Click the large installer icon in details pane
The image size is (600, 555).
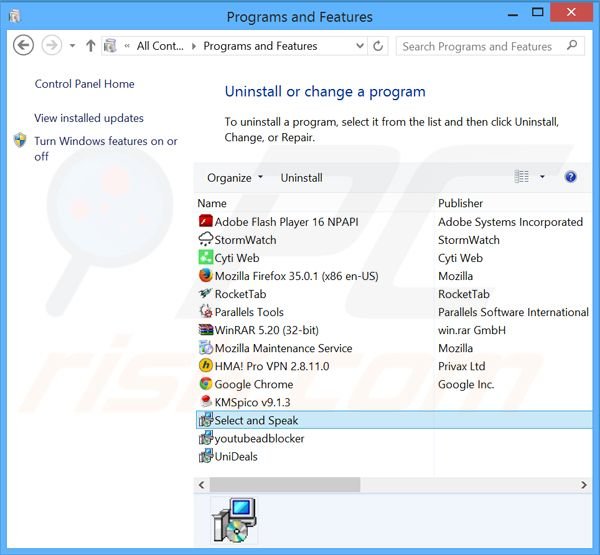coord(234,521)
